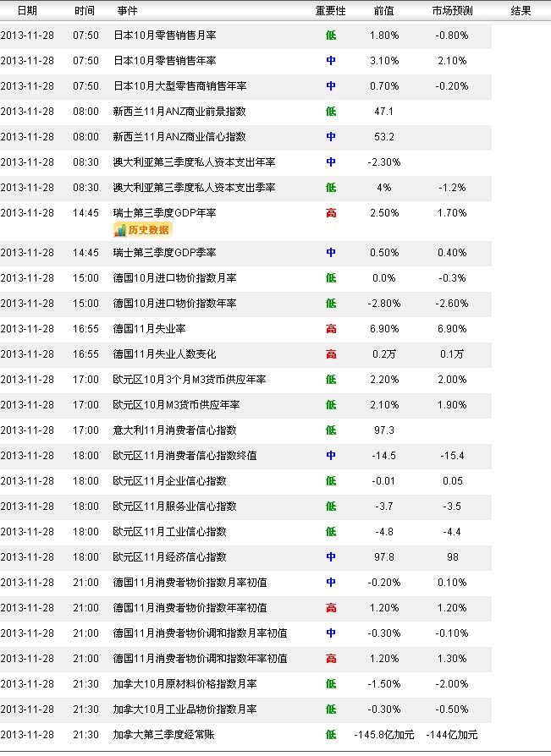
Task: Click forecast value 98
Action: pyautogui.click(x=453, y=557)
